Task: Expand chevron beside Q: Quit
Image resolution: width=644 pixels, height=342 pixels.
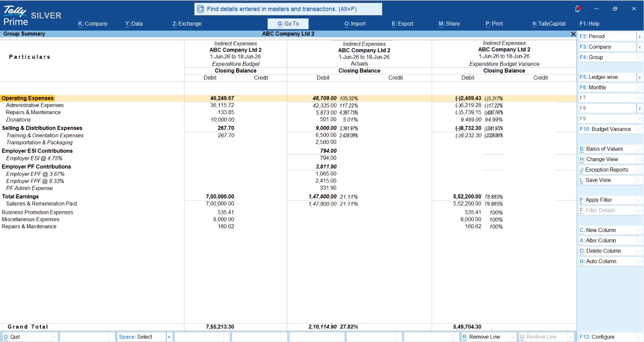Action: [54, 337]
